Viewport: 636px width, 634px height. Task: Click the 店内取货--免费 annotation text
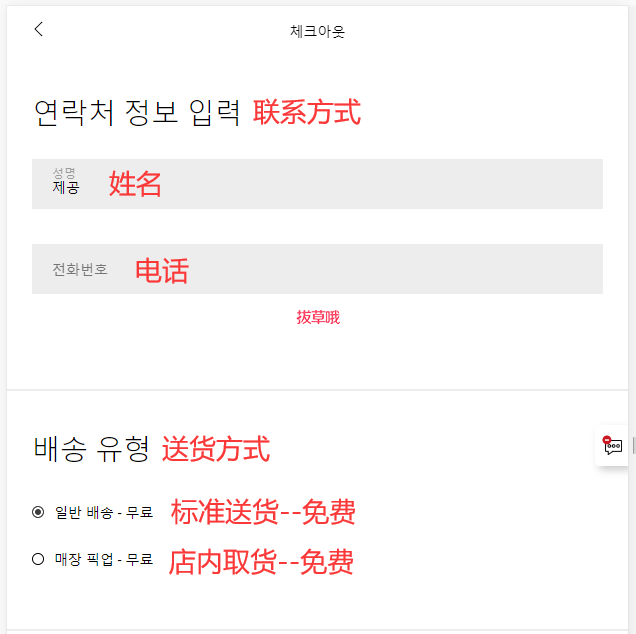tap(261, 562)
